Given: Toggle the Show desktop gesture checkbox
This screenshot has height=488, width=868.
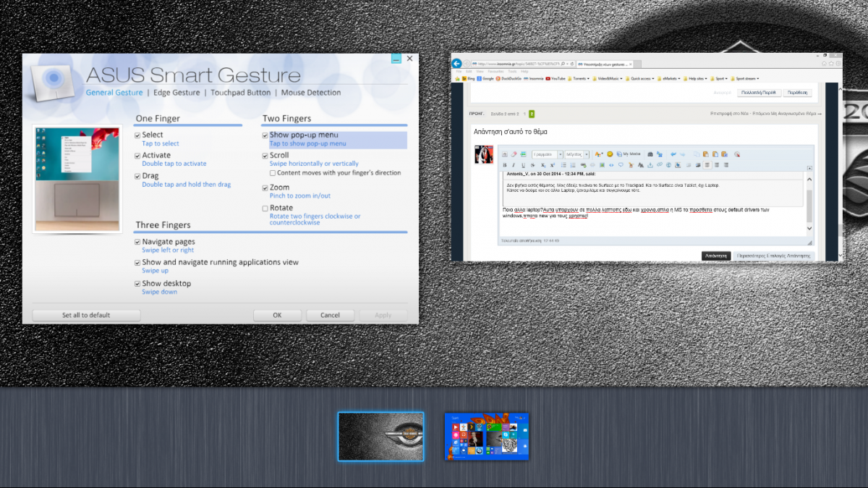Looking at the screenshot, I should pyautogui.click(x=137, y=284).
